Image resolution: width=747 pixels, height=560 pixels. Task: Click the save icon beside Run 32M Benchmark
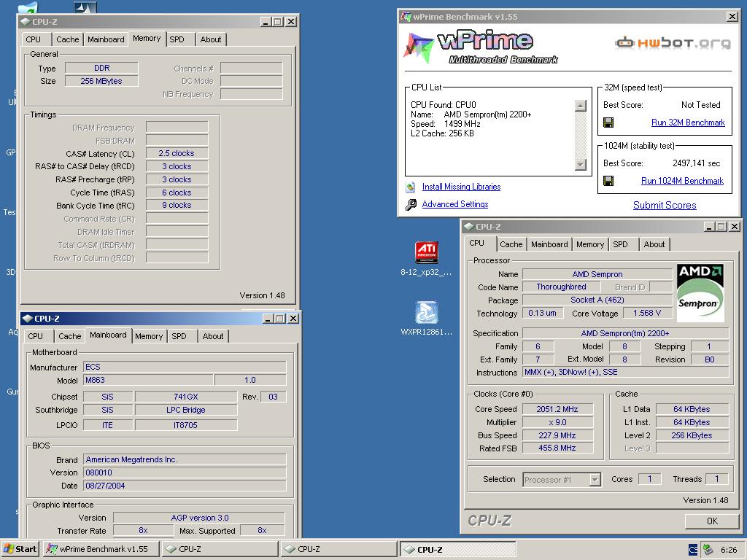click(x=608, y=122)
